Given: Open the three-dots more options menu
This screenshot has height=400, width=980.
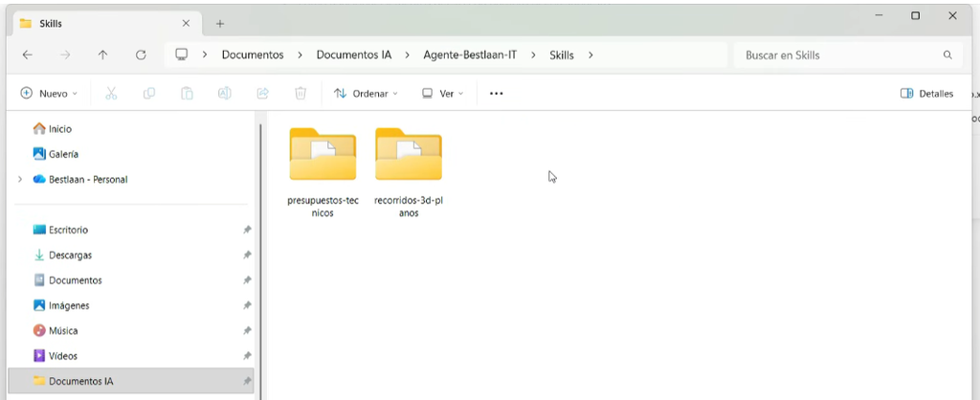Looking at the screenshot, I should (x=497, y=93).
